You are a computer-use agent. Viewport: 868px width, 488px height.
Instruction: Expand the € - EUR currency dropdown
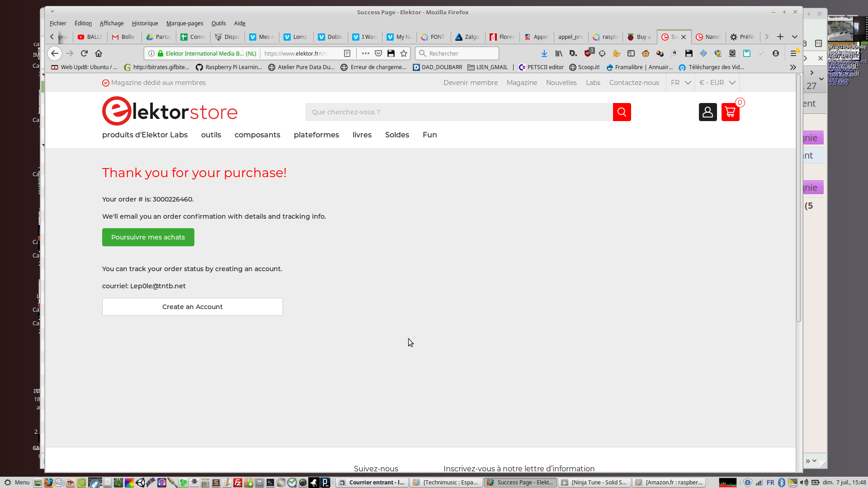click(x=717, y=83)
